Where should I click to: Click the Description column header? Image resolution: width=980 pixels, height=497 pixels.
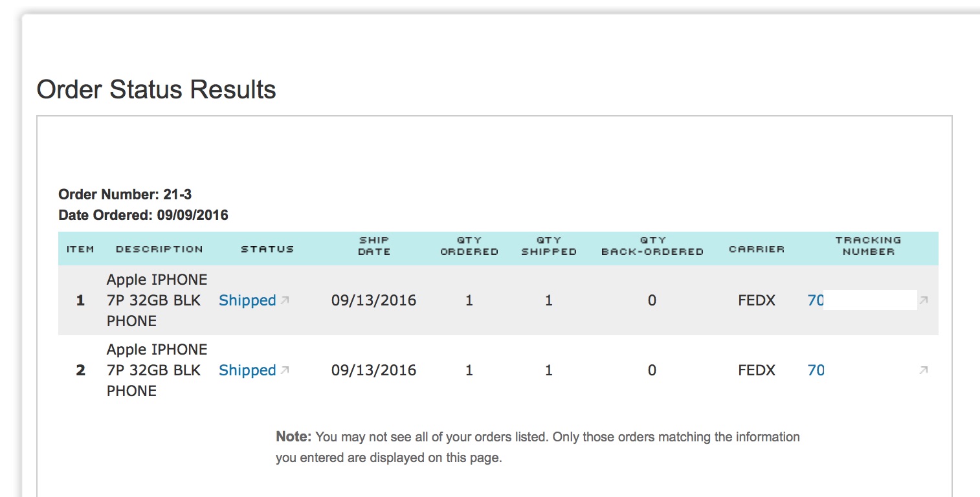[159, 249]
